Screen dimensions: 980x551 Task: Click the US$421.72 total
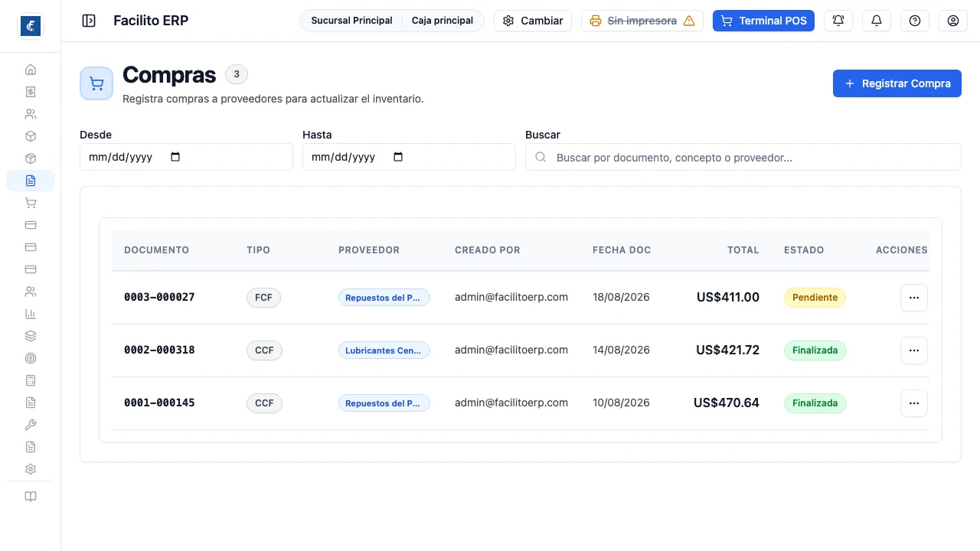727,350
